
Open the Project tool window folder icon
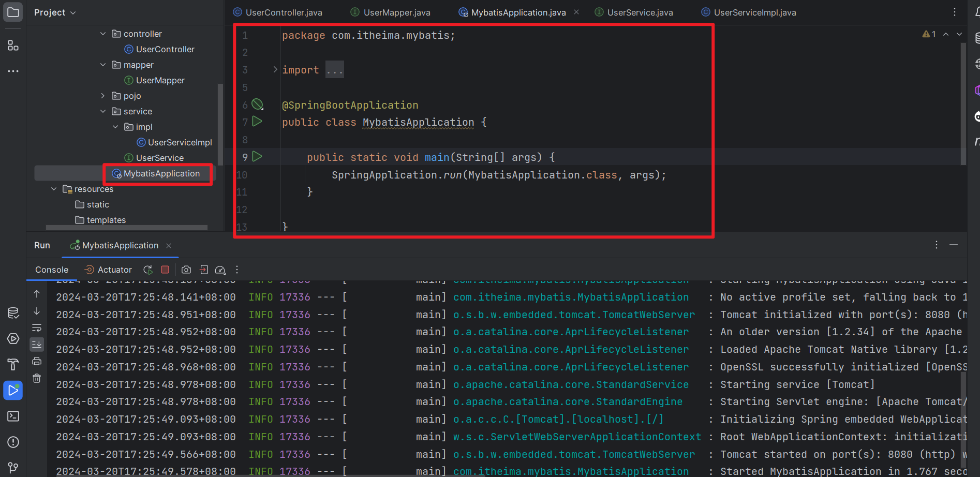click(x=13, y=12)
